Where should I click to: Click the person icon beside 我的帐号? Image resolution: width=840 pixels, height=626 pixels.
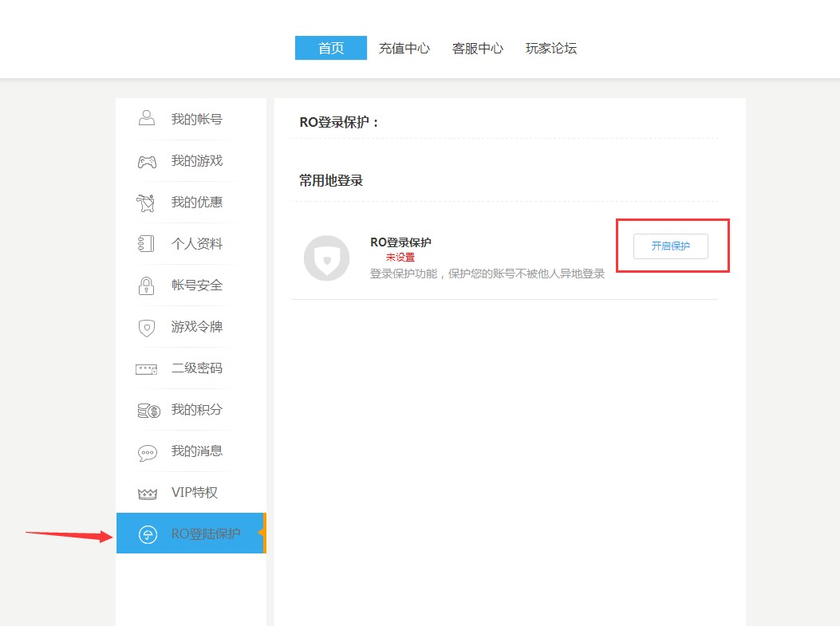(x=147, y=118)
